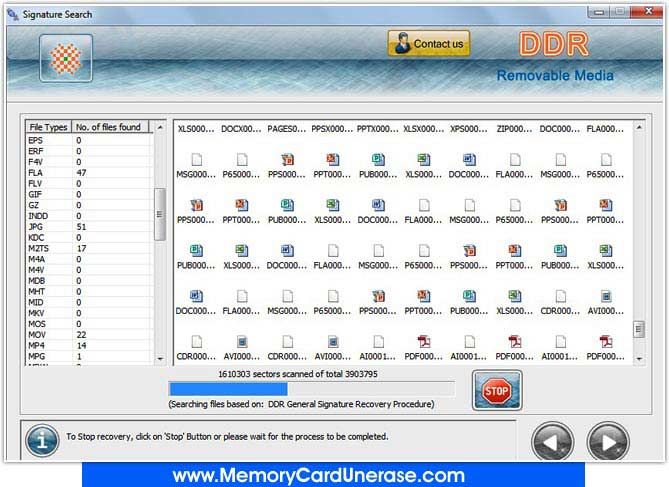Select FLA000 icon in row beginning with PUB000
The height and width of the screenshot is (487, 669).
coord(332,251)
